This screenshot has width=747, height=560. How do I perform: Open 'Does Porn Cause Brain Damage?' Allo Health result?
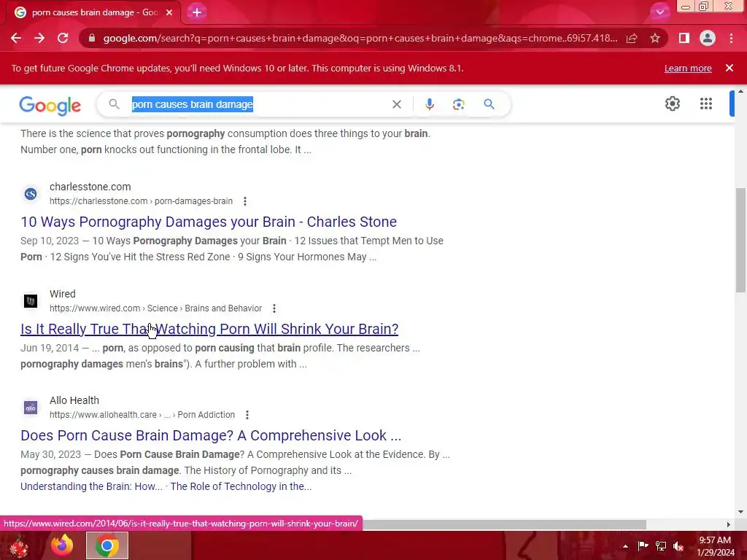click(x=211, y=435)
